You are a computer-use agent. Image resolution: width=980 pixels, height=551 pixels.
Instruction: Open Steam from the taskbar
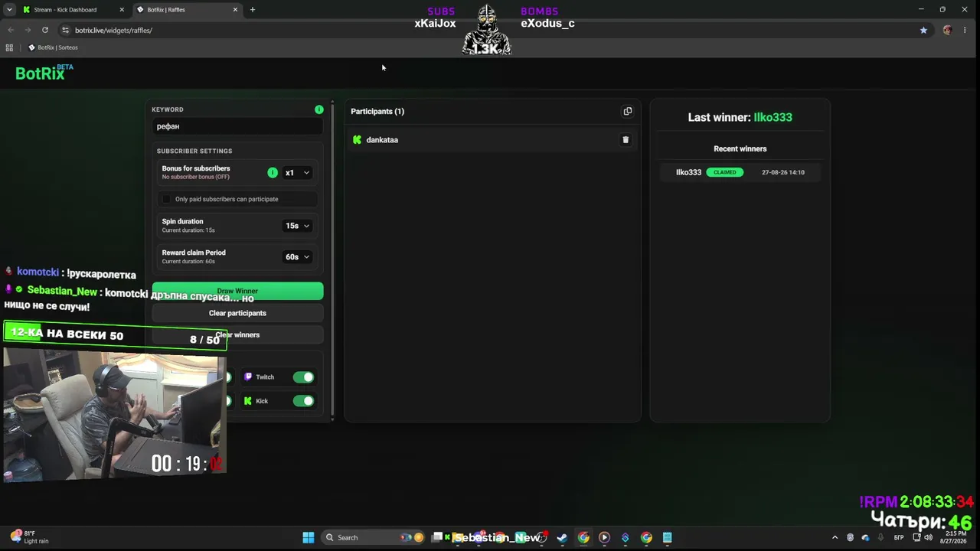(x=562, y=537)
